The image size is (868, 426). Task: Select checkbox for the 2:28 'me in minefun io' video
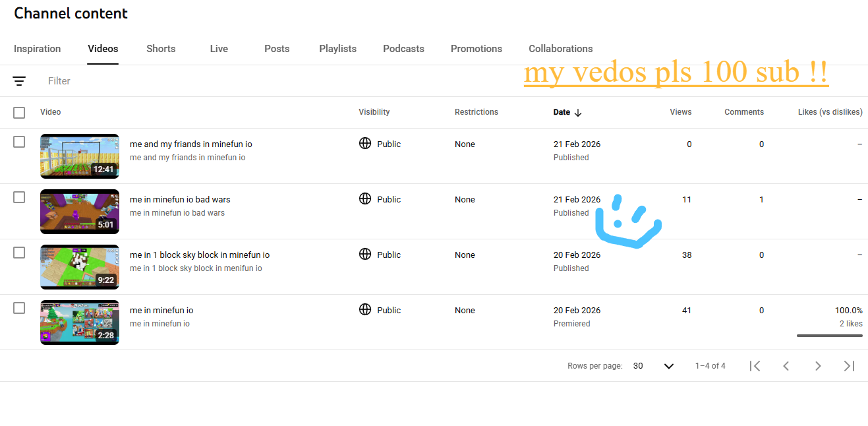(x=19, y=308)
